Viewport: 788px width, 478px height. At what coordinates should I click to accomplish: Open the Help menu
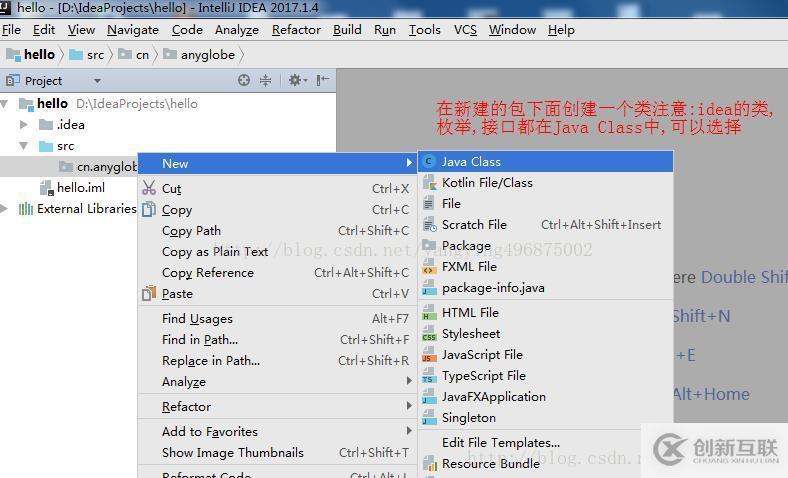tap(561, 30)
